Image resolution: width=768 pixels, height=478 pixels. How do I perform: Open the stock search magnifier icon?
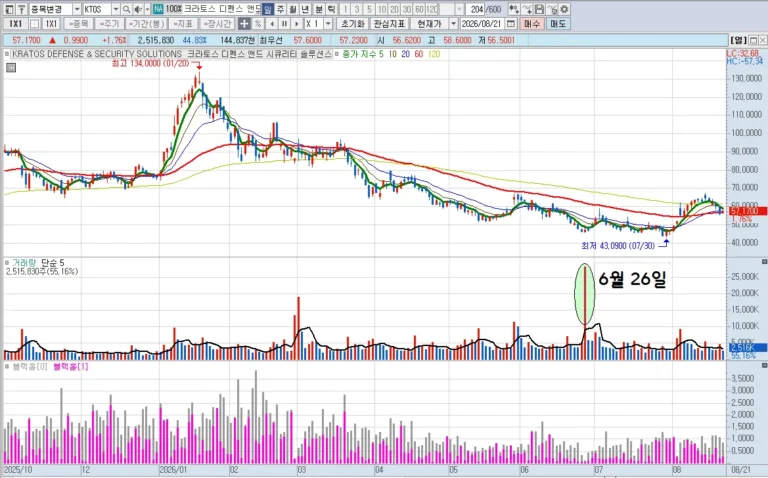point(126,9)
